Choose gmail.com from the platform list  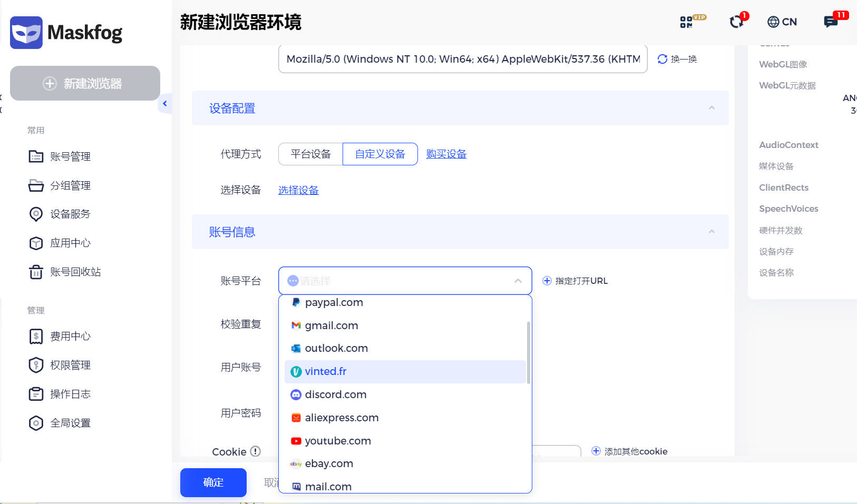click(405, 325)
